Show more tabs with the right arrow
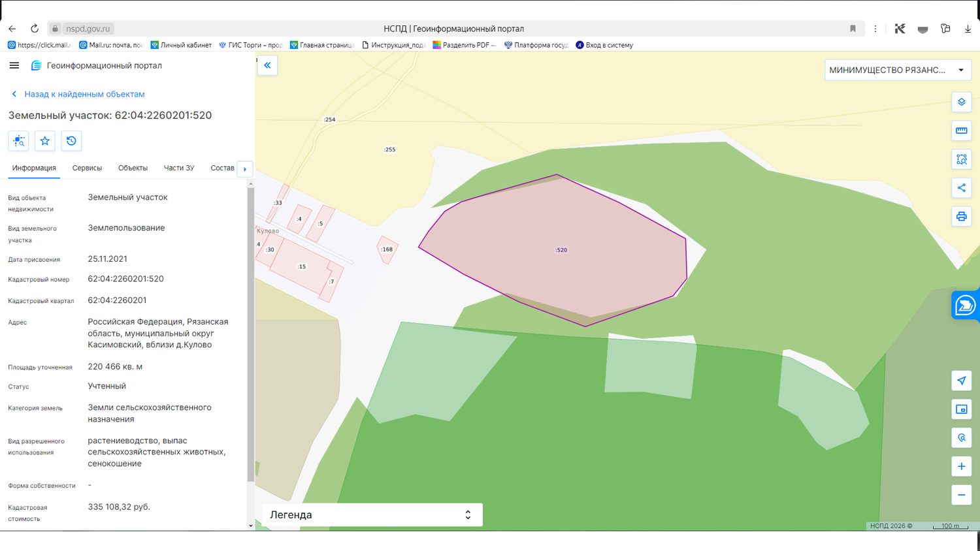980x551 pixels. pyautogui.click(x=245, y=169)
